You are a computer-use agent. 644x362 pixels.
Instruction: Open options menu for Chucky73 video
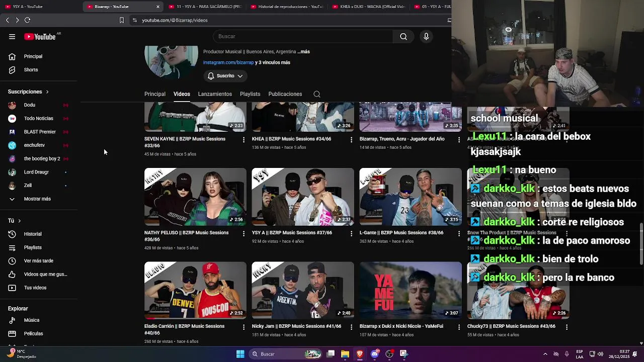(x=567, y=327)
